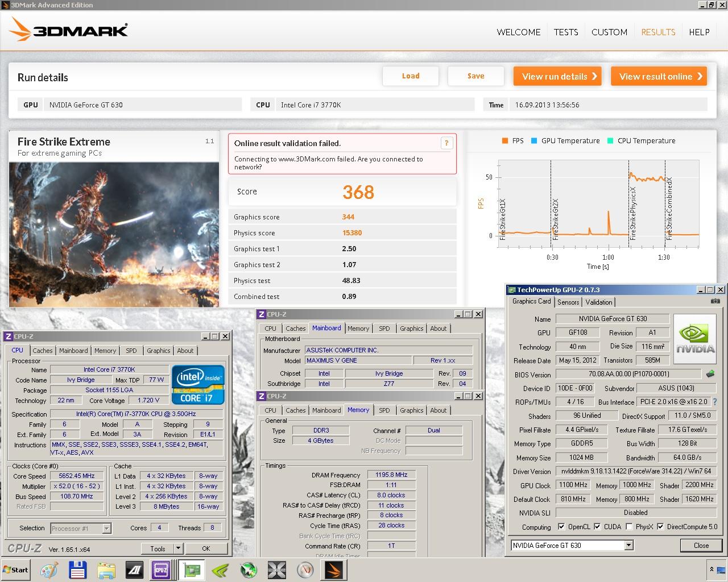Click the green NVIDIA taskbar icon
The image size is (728, 582).
[x=220, y=570]
